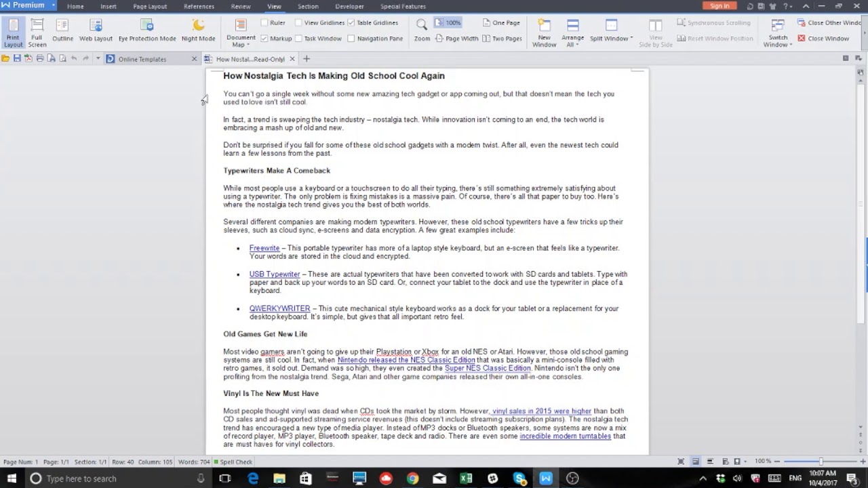This screenshot has width=868, height=488.
Task: Follow the USB Typewriter hyperlink
Action: 275,274
